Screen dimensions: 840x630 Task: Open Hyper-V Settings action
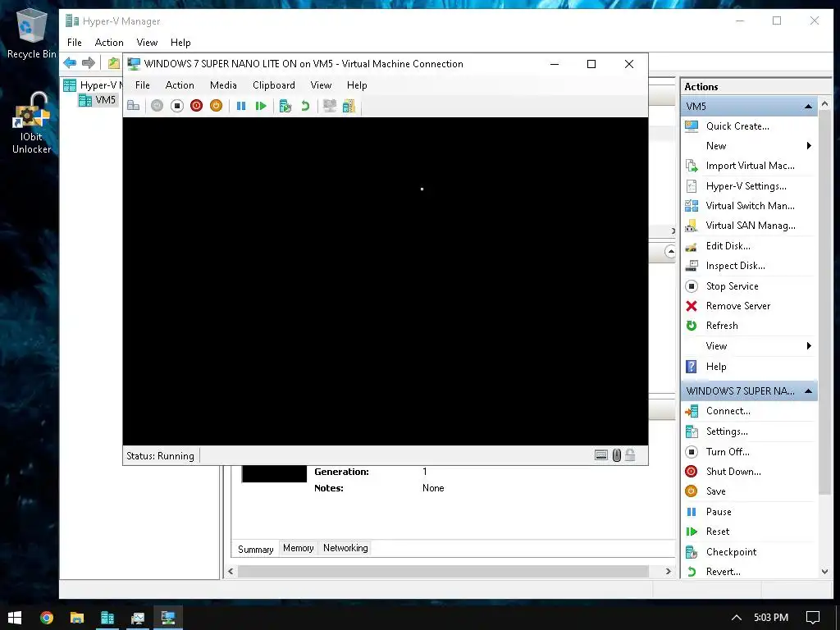click(746, 186)
